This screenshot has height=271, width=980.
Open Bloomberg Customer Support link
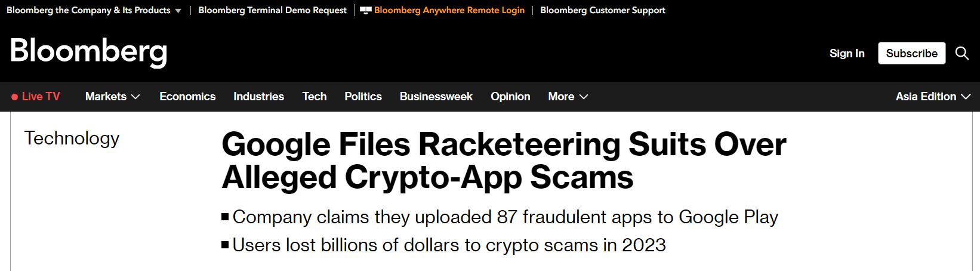point(602,10)
